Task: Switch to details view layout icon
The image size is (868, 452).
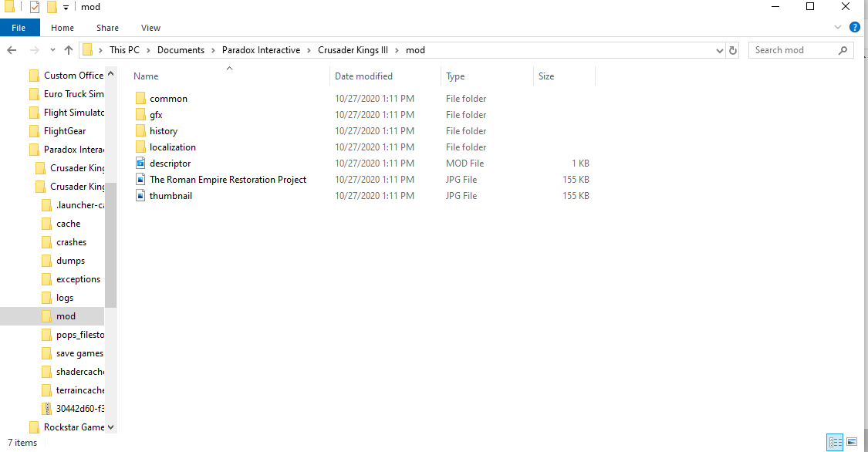Action: (835, 442)
